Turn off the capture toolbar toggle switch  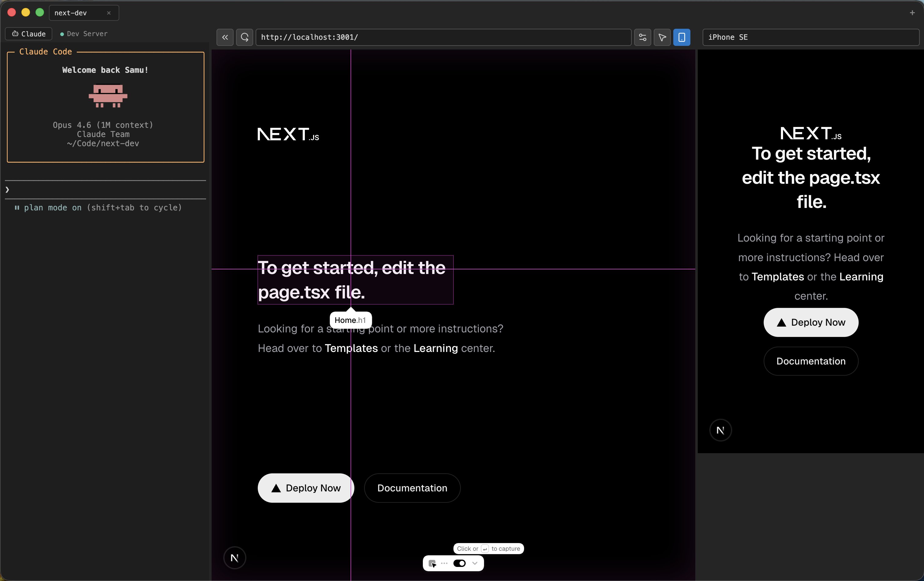[x=460, y=563]
